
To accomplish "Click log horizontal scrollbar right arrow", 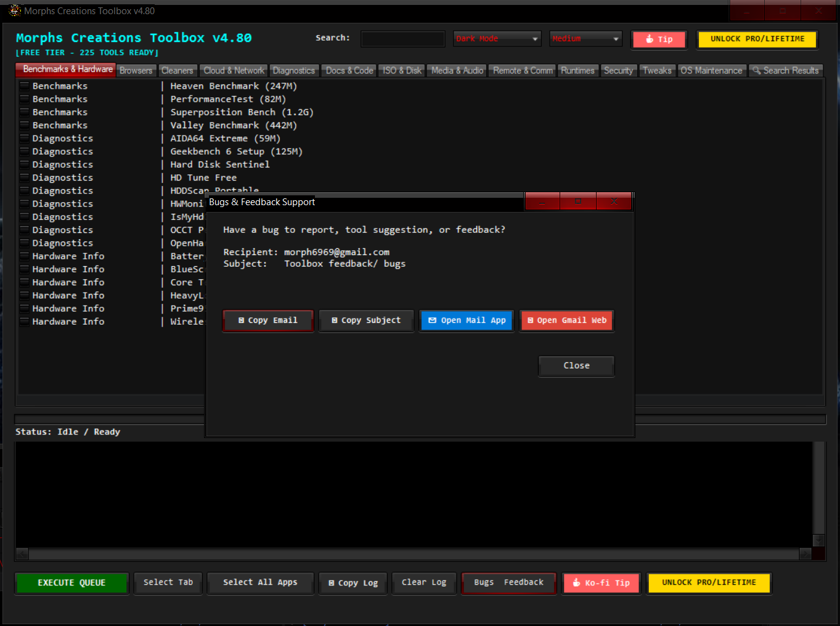I will tap(805, 553).
